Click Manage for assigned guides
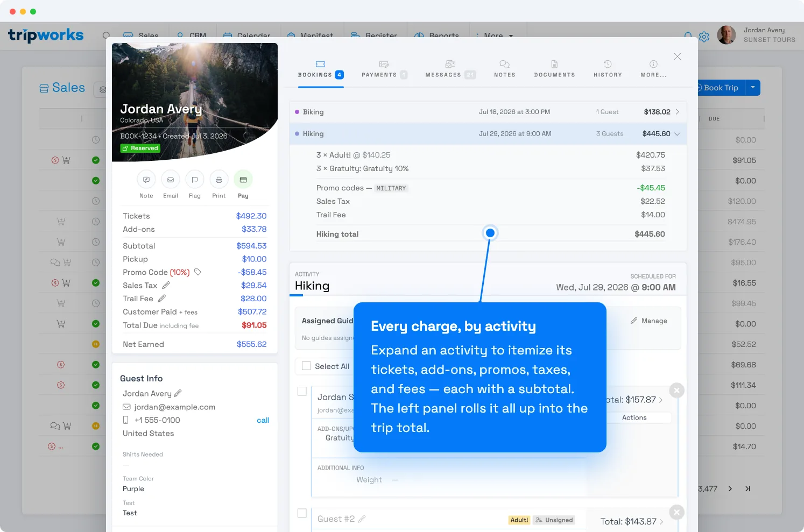Screen dimensions: 804x532 click(x=649, y=321)
